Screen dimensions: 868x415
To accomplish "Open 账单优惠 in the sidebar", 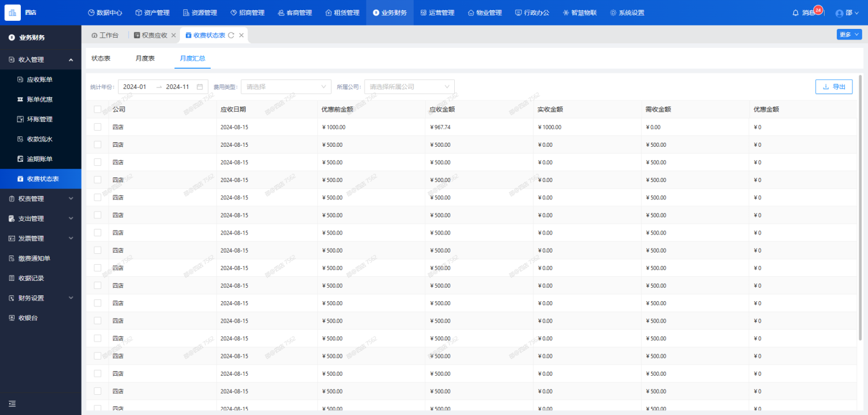I will (x=41, y=99).
